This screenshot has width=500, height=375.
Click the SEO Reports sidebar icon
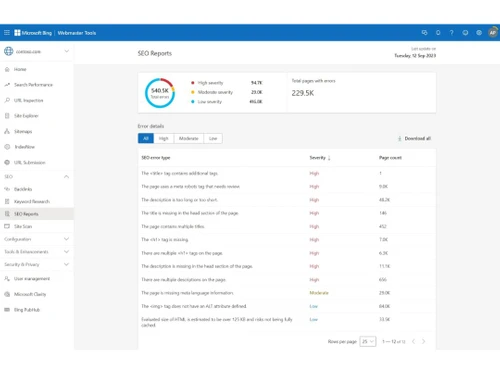coord(7,214)
